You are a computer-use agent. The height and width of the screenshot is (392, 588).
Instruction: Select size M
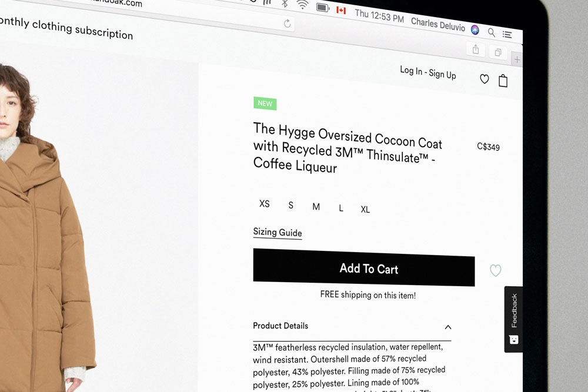point(316,206)
